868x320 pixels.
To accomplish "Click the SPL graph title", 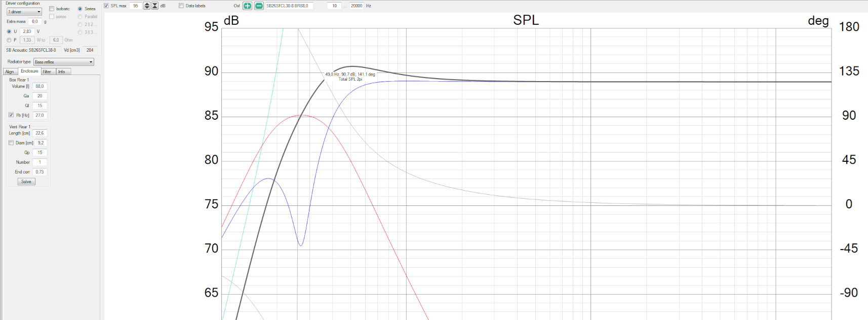I will 526,20.
